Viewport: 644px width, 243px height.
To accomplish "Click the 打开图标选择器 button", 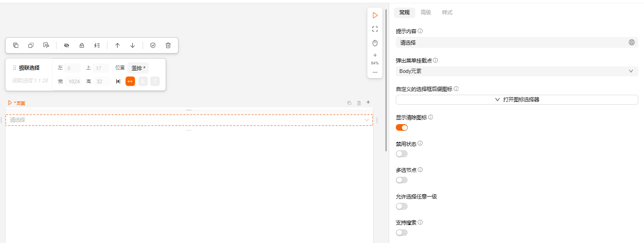I will (516, 99).
